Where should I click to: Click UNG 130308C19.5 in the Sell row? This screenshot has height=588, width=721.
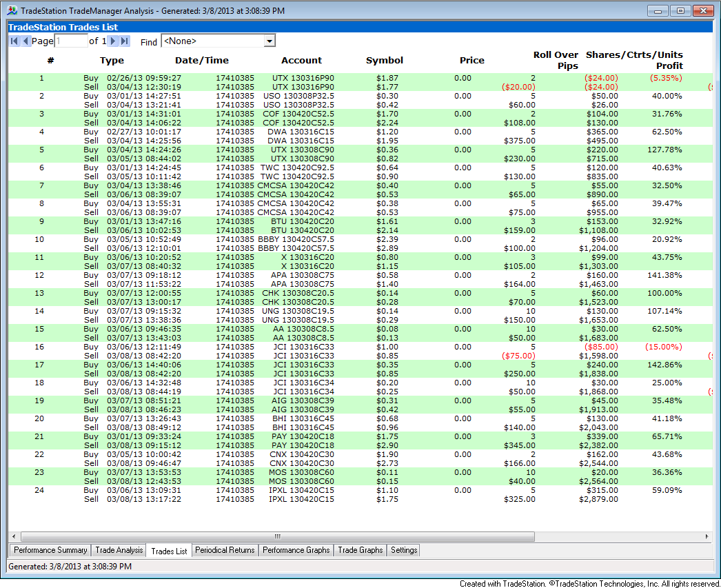click(x=298, y=320)
